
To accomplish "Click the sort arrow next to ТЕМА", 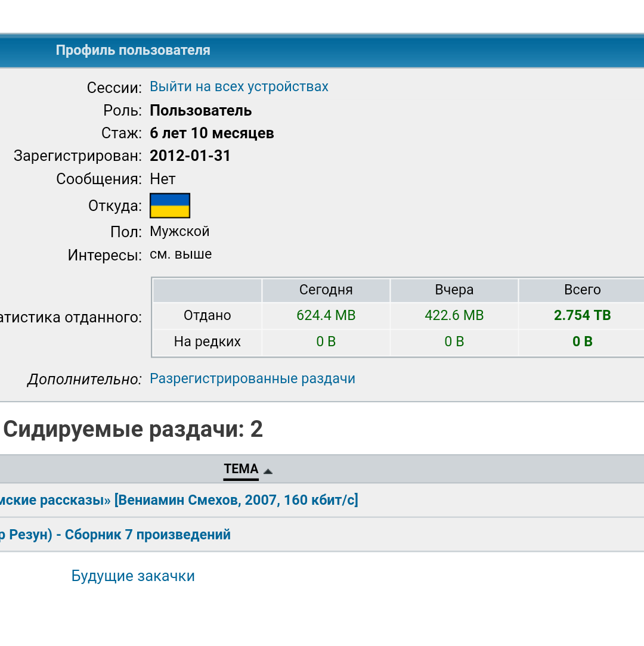I will pos(268,471).
